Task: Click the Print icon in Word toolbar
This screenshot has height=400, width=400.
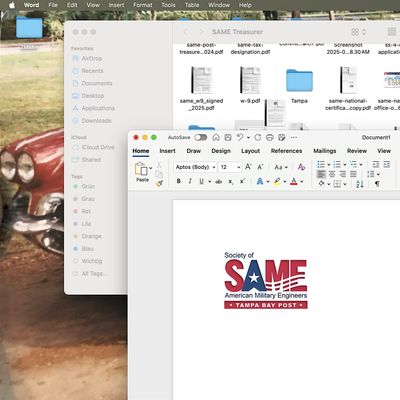Action: click(270, 137)
